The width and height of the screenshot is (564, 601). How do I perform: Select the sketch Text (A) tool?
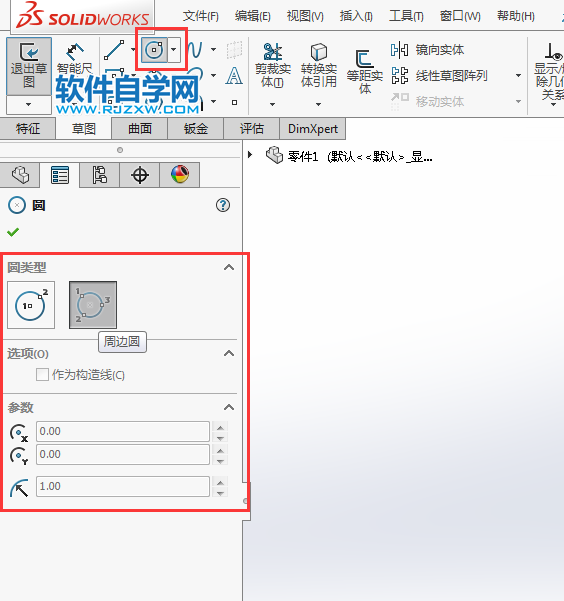tap(234, 76)
